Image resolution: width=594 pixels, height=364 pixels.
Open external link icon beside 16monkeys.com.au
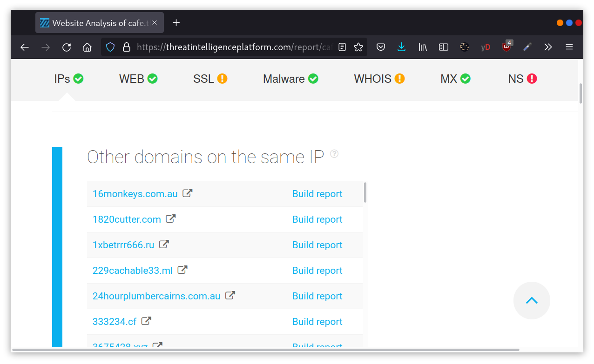click(187, 193)
